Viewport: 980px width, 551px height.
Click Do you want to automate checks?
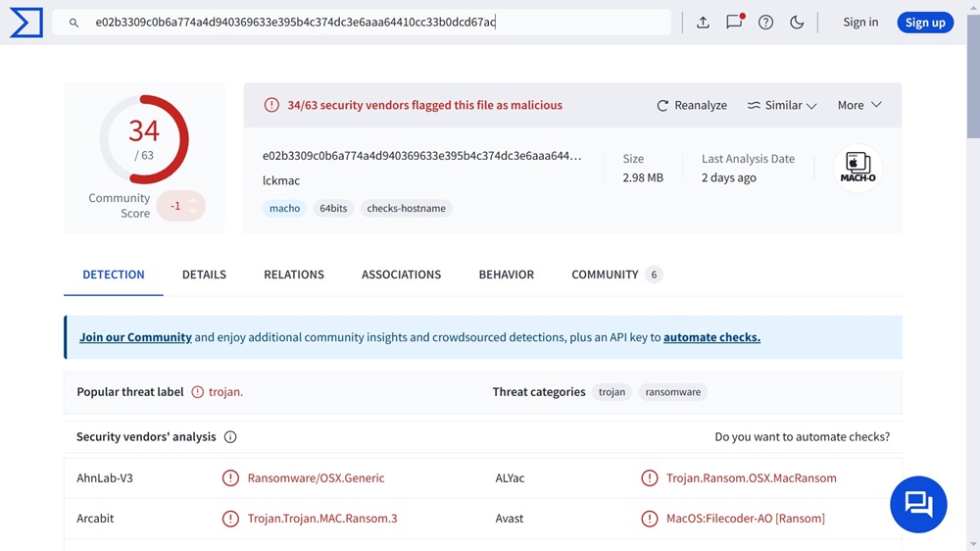pyautogui.click(x=802, y=436)
